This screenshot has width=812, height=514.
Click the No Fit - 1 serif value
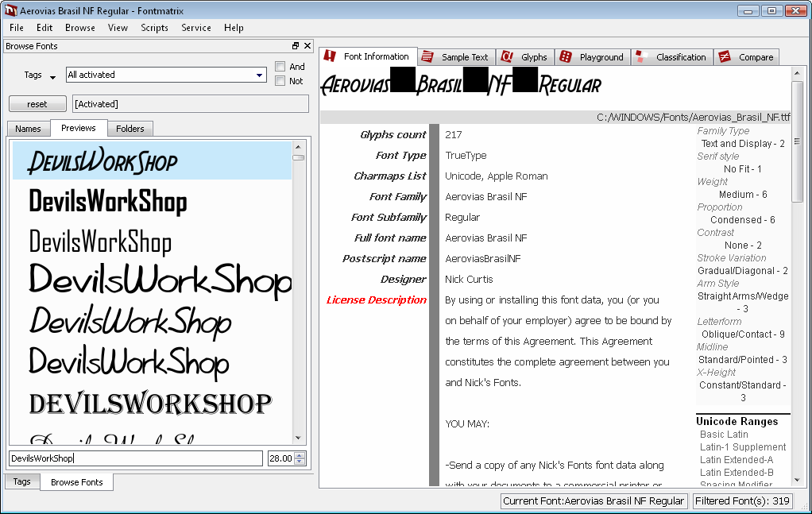[743, 169]
